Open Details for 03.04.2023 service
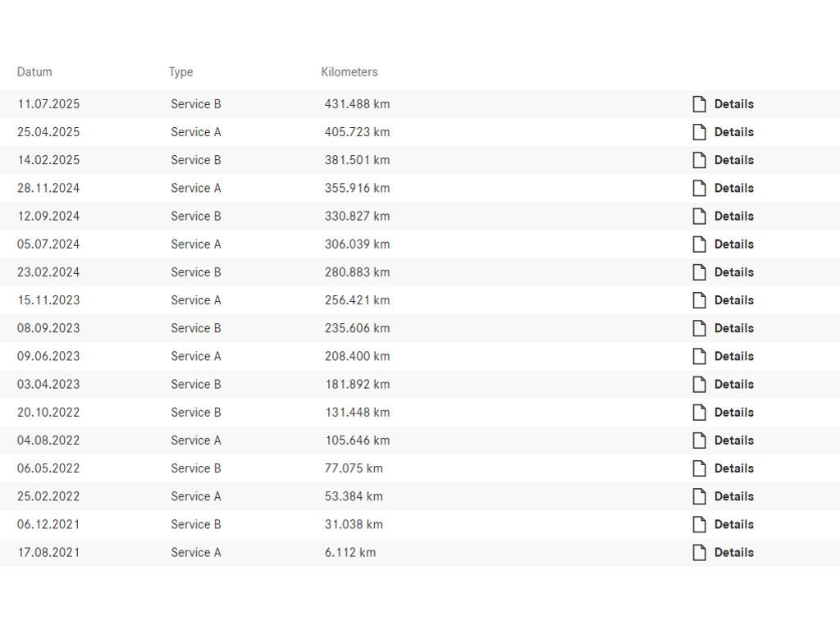Screen dimensions: 840x630 tap(733, 384)
